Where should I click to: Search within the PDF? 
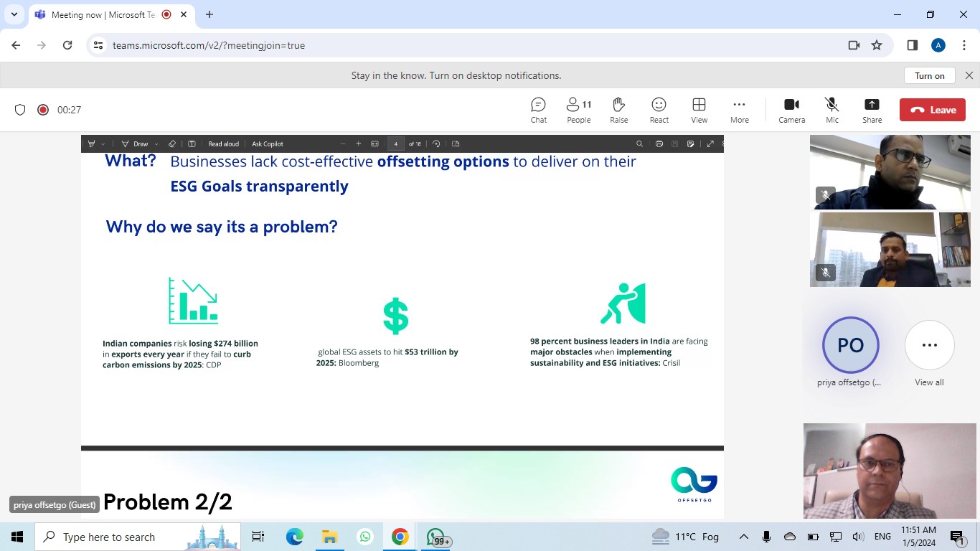[x=639, y=143]
